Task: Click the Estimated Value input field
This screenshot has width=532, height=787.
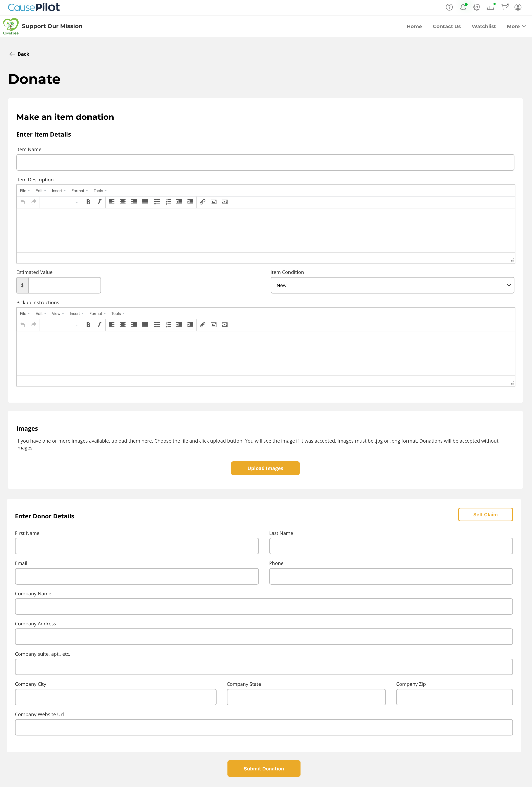Action: 64,285
